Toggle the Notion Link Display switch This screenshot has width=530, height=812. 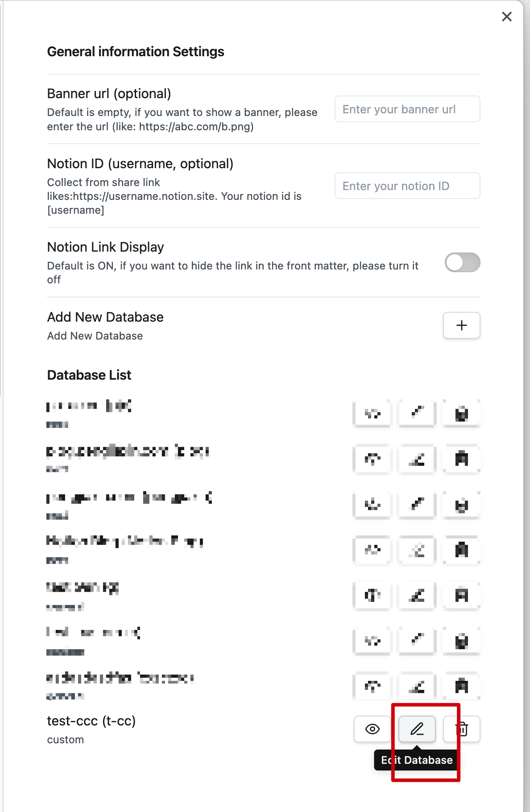(x=462, y=262)
